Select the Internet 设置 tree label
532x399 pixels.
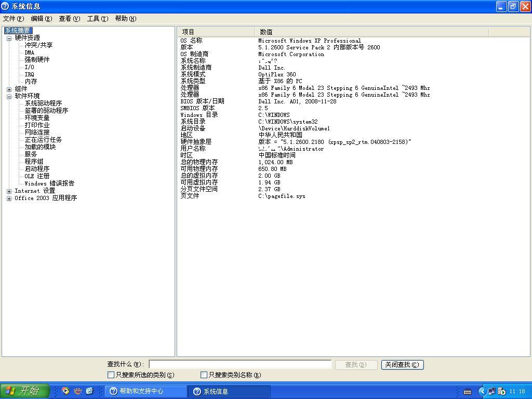pos(35,191)
